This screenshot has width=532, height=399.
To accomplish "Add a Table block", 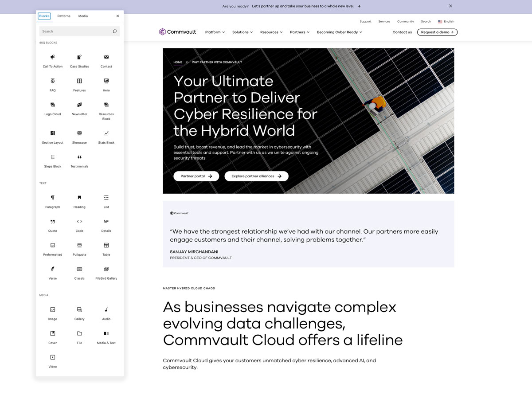I will [106, 249].
